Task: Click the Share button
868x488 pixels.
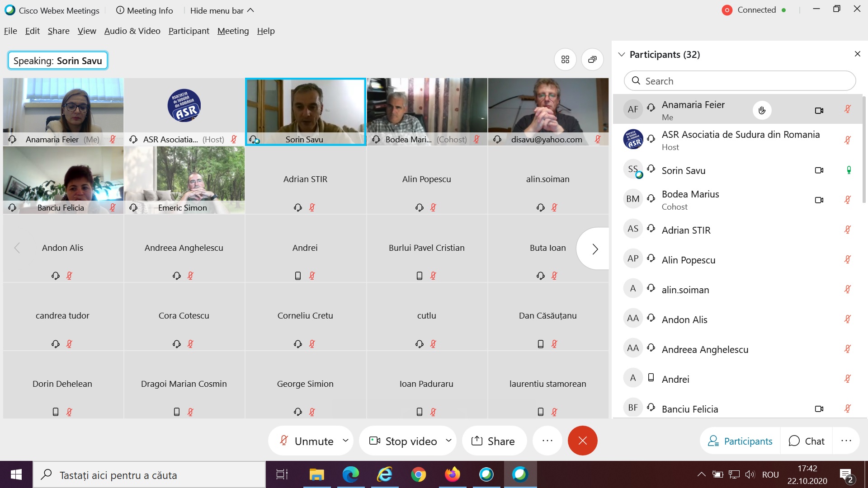Action: click(x=493, y=441)
